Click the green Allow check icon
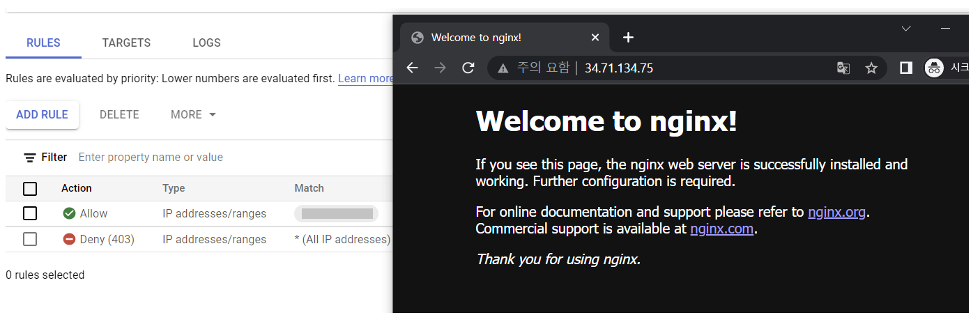This screenshot has width=980, height=322. pyautogui.click(x=69, y=213)
